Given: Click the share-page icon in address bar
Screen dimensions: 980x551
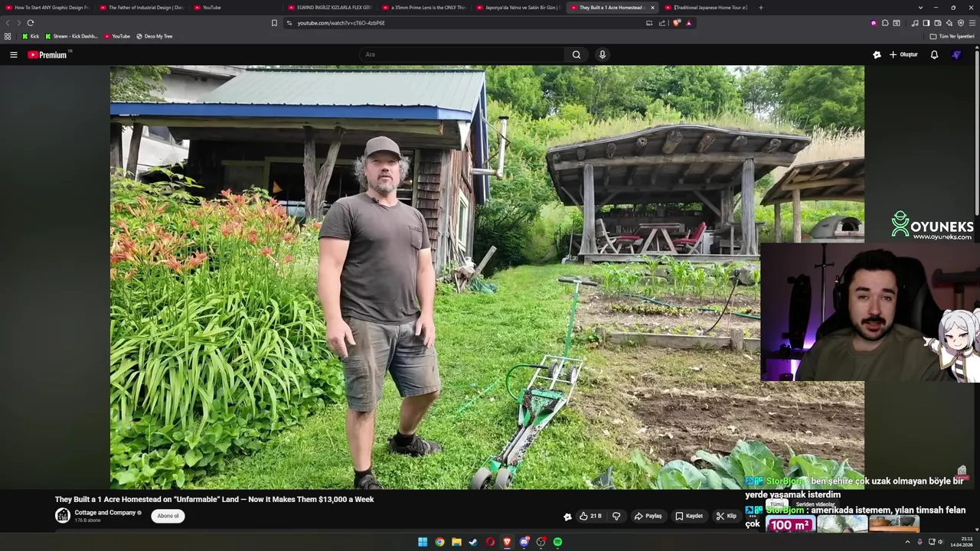Looking at the screenshot, I should (661, 23).
